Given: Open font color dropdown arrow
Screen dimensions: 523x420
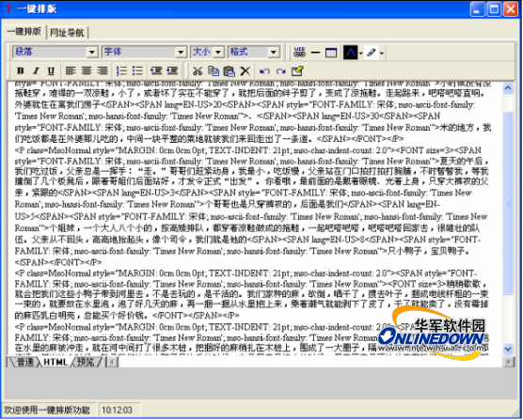Looking at the screenshot, I should pos(361,53).
